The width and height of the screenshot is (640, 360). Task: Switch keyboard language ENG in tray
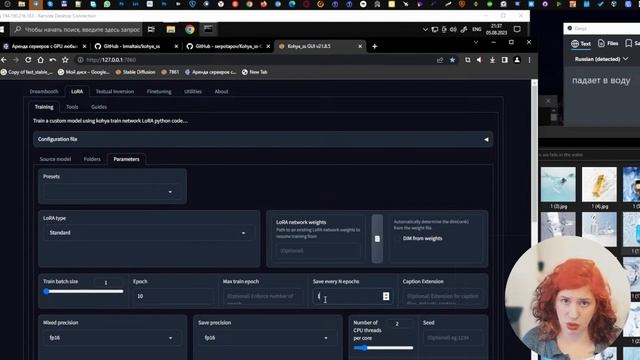(477, 29)
